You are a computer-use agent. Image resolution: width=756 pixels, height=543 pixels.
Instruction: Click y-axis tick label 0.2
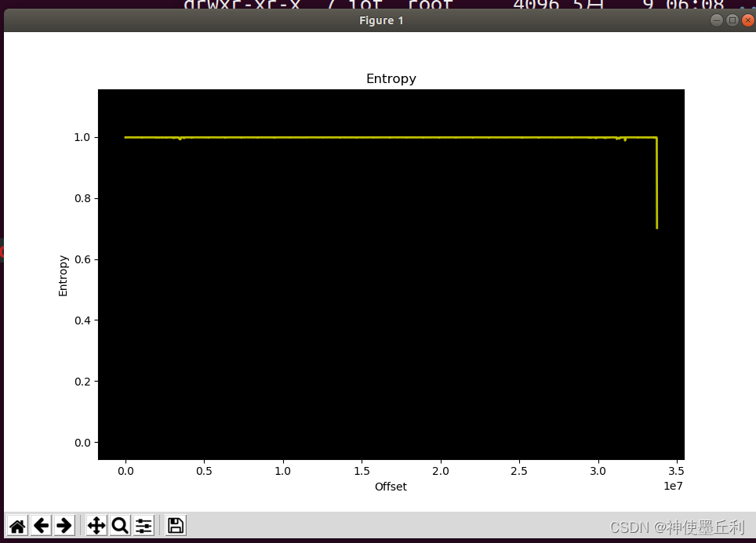[82, 382]
